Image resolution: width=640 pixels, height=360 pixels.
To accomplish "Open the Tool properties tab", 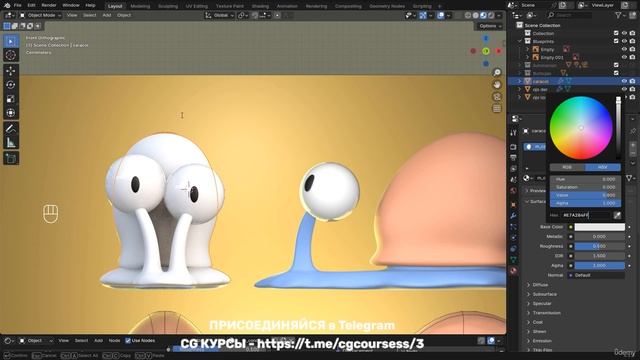I will tap(513, 133).
